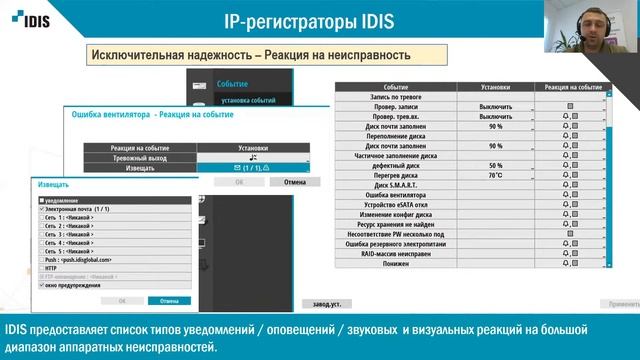Click the bell icon in Ресурс хранения не найден row
Viewport: 640px width, 360px height.
[566, 224]
